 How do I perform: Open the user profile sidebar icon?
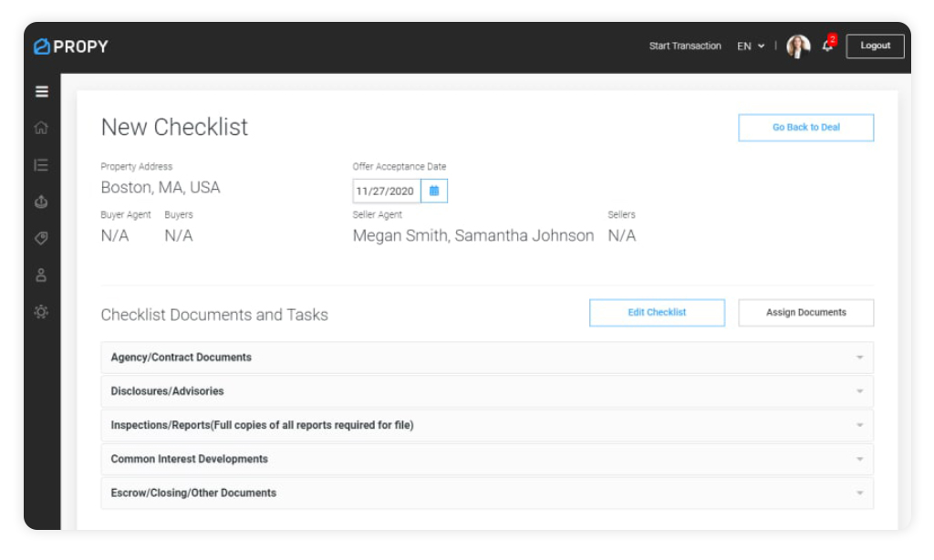click(41, 275)
